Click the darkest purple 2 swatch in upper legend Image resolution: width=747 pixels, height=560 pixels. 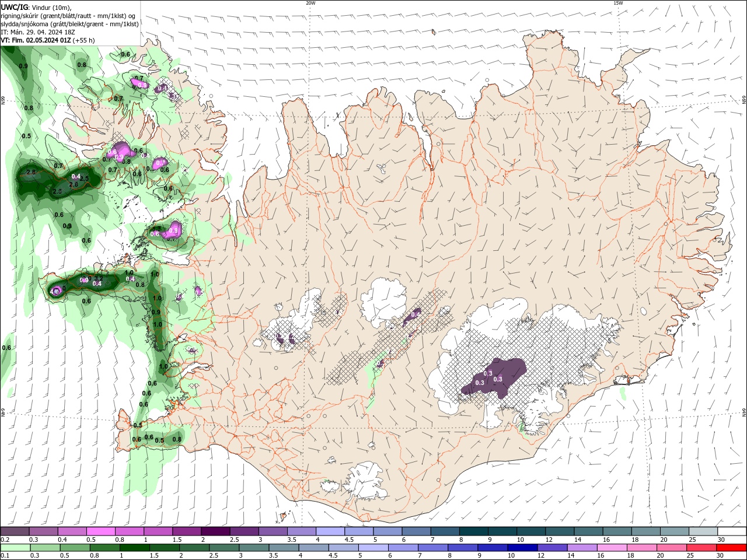coord(215,531)
